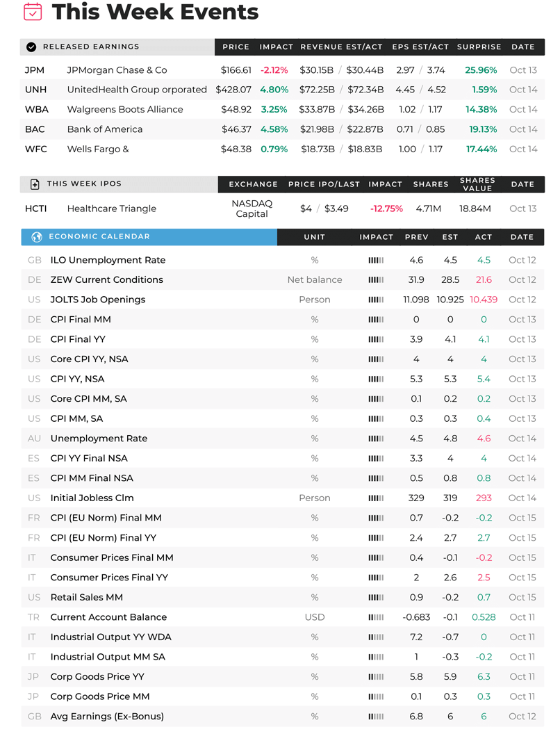Click the EPS EST/ACT column header
The image size is (560, 743).
coord(420,47)
